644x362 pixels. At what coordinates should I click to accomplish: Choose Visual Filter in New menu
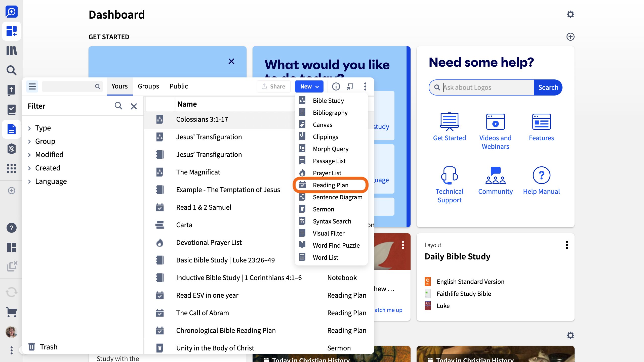[331, 233]
